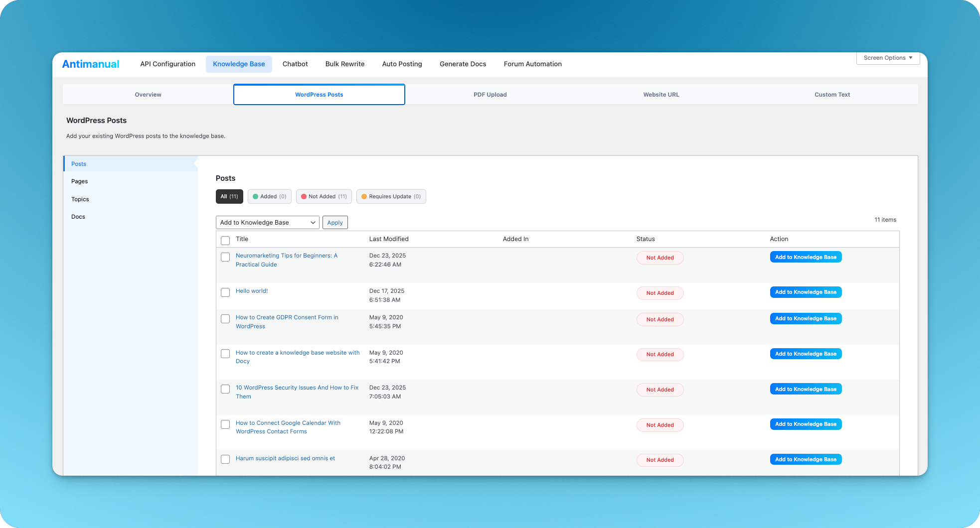
Task: Go to the Overview tab
Action: coord(148,94)
